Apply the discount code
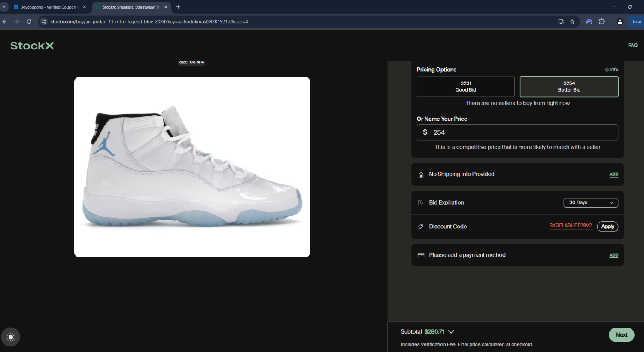Screen dimensions: 644x352 tap(607, 227)
